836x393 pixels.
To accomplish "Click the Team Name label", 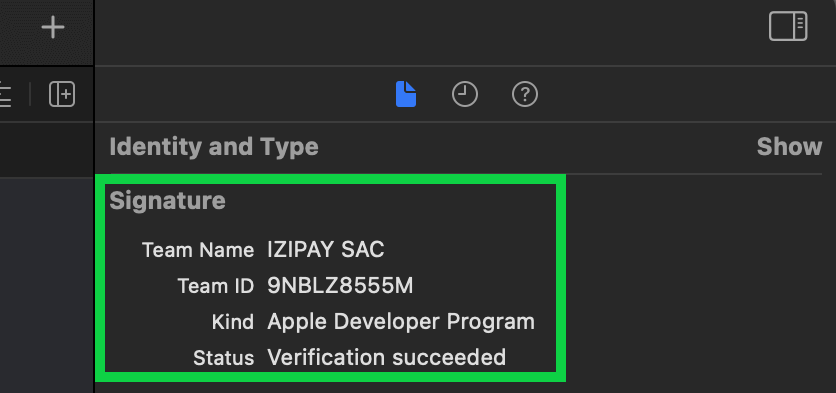I will pos(198,250).
